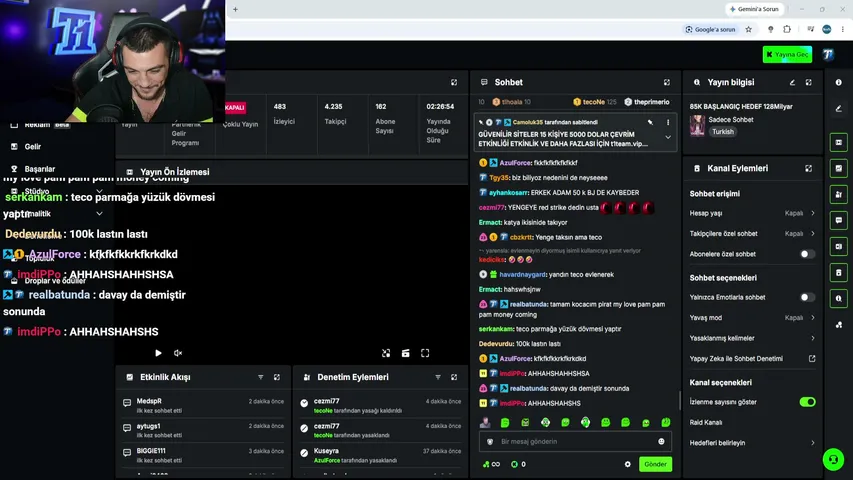Play the stream preview

click(158, 353)
